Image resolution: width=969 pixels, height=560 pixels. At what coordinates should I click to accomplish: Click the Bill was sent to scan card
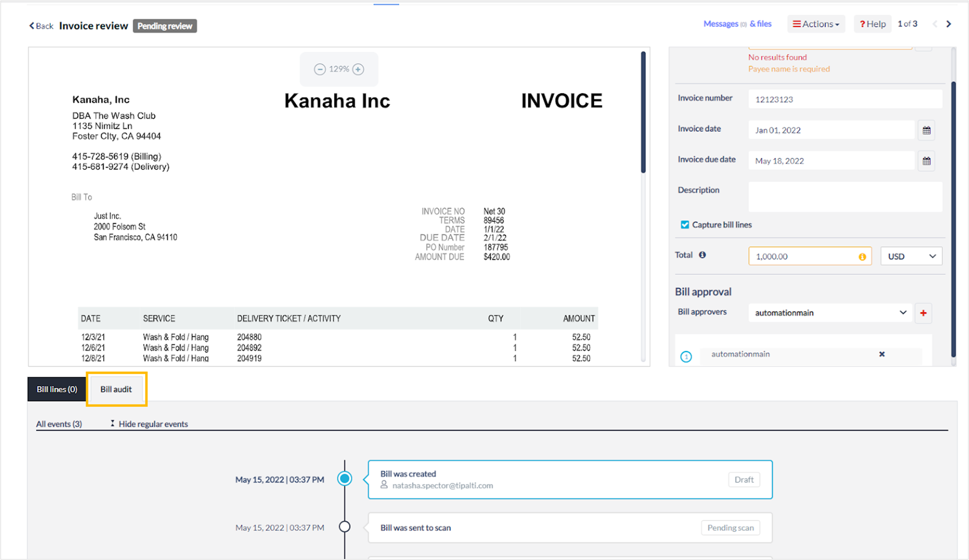[x=570, y=528]
